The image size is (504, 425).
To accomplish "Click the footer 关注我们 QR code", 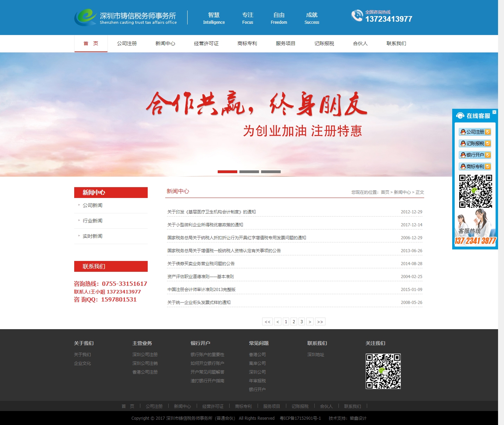I will [x=383, y=371].
